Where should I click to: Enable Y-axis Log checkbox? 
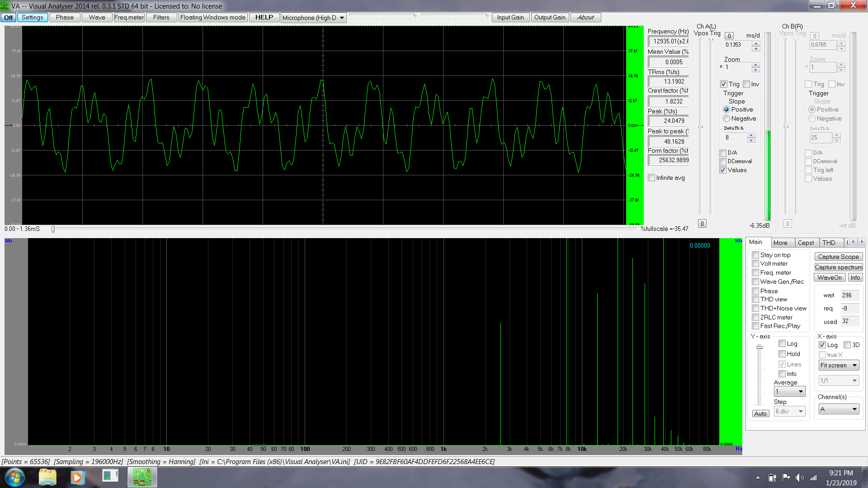782,344
